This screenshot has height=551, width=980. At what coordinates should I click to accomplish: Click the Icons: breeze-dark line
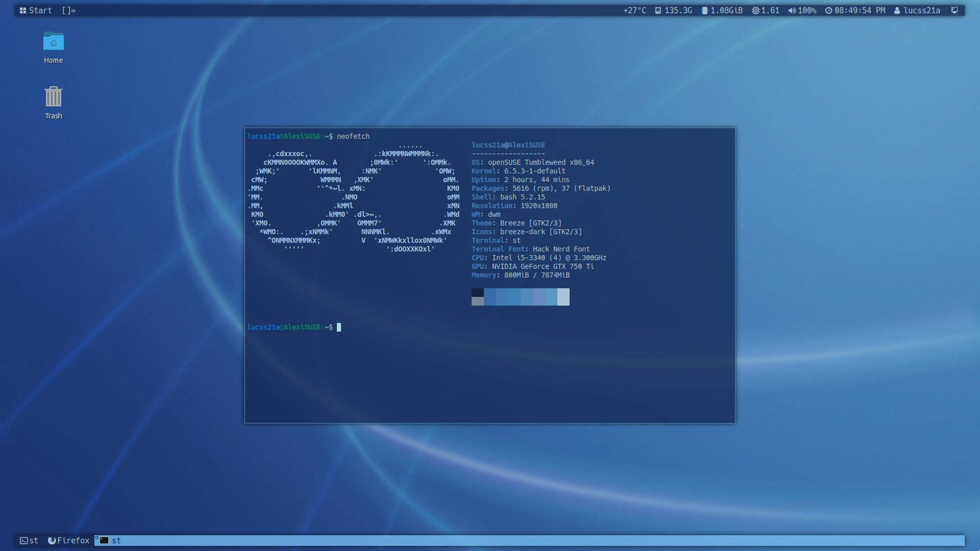[x=527, y=232]
